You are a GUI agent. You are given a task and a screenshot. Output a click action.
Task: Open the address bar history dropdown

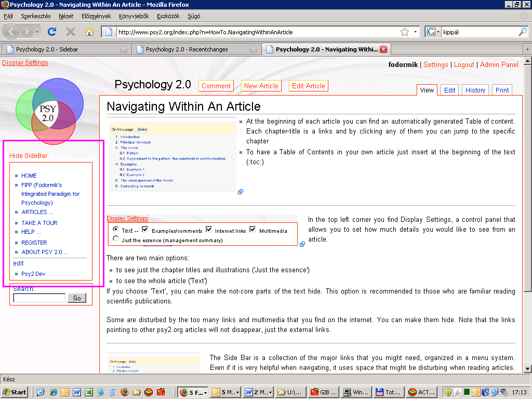click(x=415, y=32)
